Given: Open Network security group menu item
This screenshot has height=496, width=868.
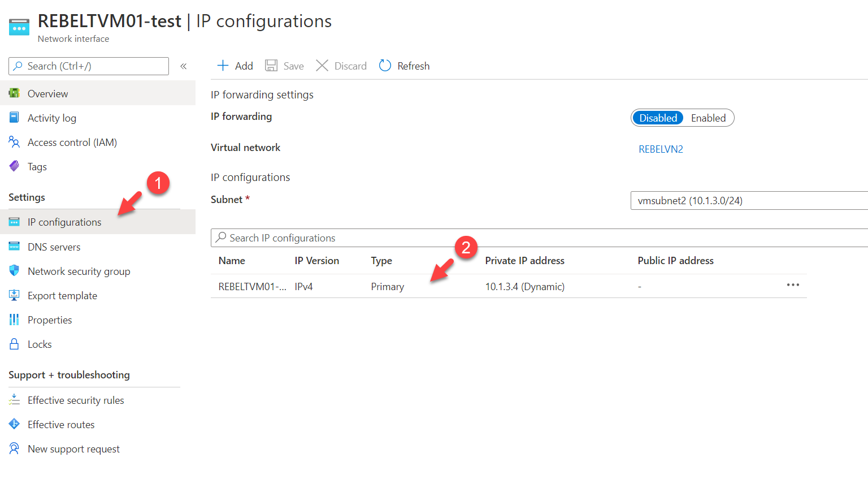Looking at the screenshot, I should 98,271.
